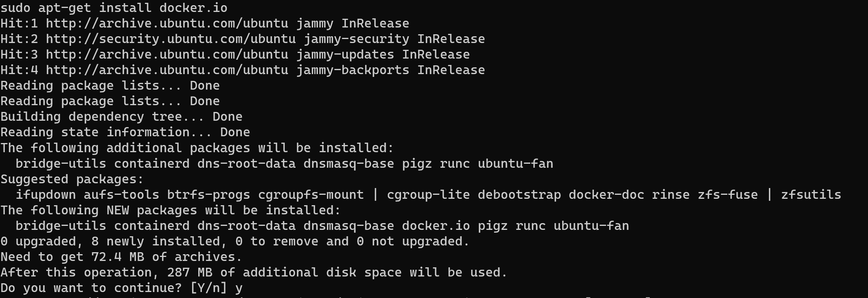Screen dimensions: 868x298
Task: Click the 287 MB disk space line
Action: click(x=254, y=272)
